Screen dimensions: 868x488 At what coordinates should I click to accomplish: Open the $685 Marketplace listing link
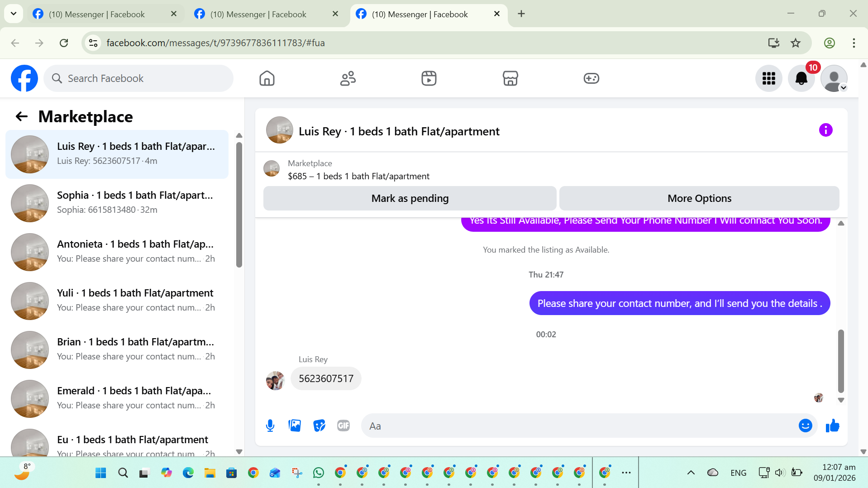[x=358, y=176]
